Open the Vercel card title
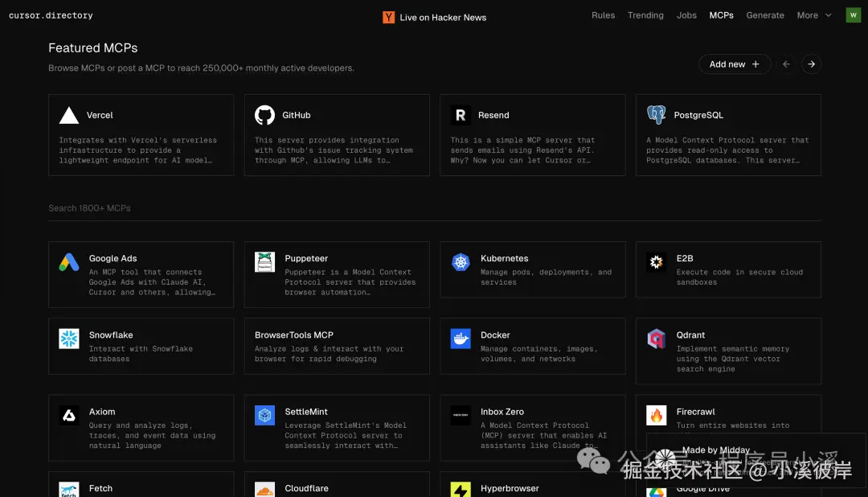This screenshot has height=497, width=868. point(100,115)
